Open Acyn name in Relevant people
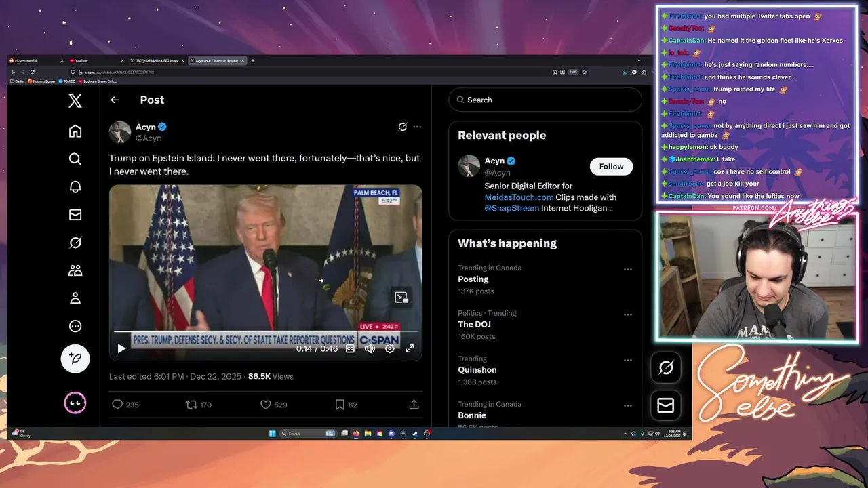Image resolution: width=868 pixels, height=488 pixels. pos(494,161)
